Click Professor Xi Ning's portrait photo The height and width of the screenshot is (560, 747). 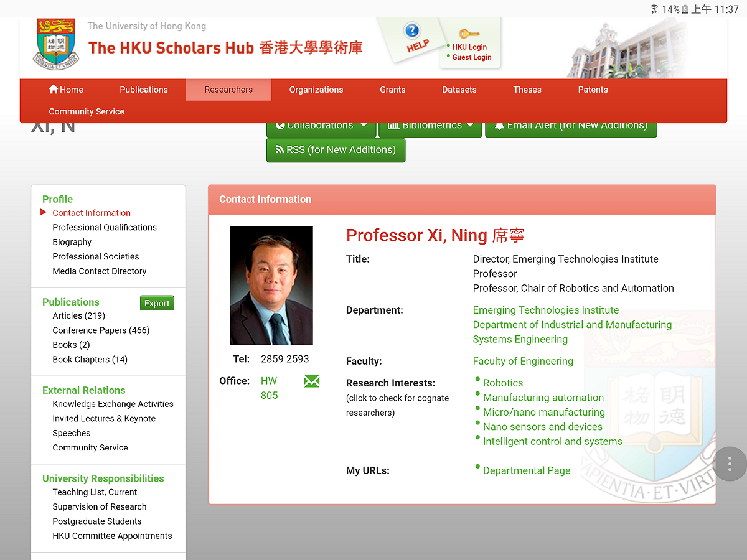coord(271,286)
